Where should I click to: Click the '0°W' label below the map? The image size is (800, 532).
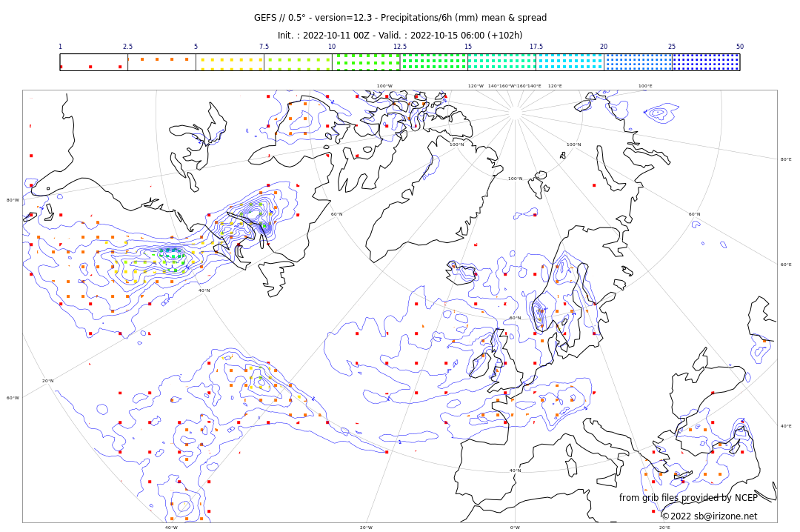pyautogui.click(x=516, y=528)
